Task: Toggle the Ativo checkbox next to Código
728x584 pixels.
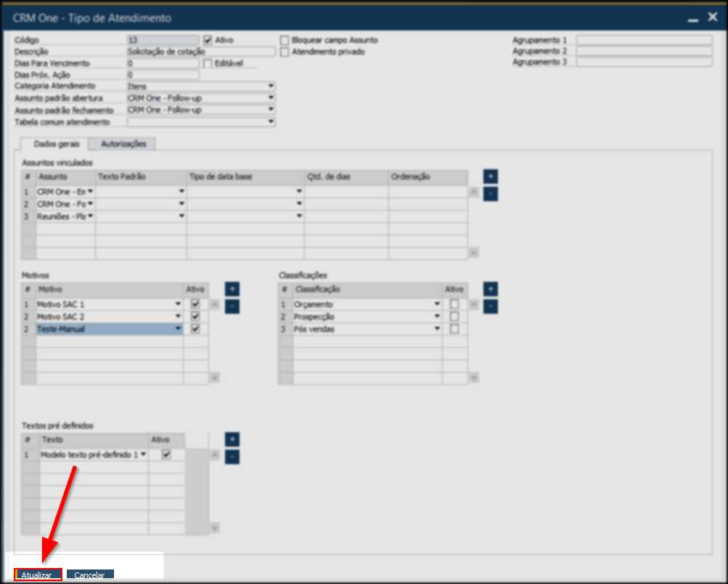Action: pyautogui.click(x=208, y=40)
